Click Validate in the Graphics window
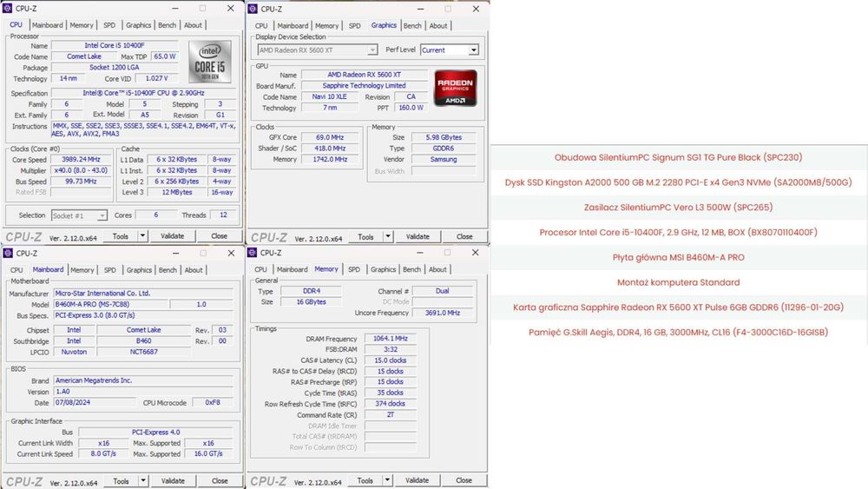Viewport: 868px width, 489px height. pyautogui.click(x=418, y=236)
